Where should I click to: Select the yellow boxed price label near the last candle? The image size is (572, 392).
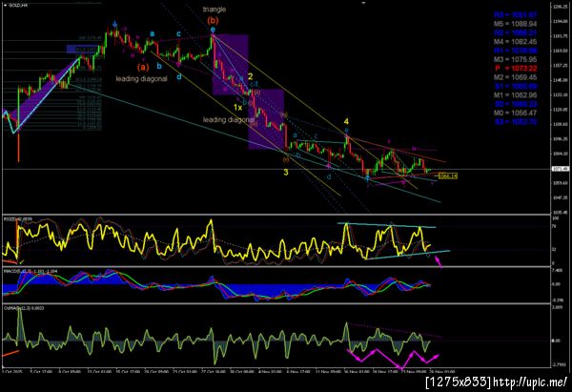[448, 176]
